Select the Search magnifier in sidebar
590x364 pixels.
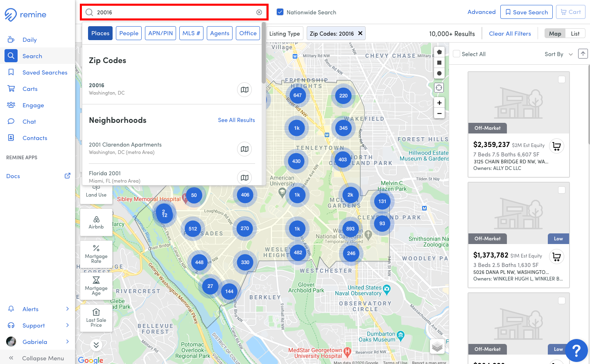point(11,56)
